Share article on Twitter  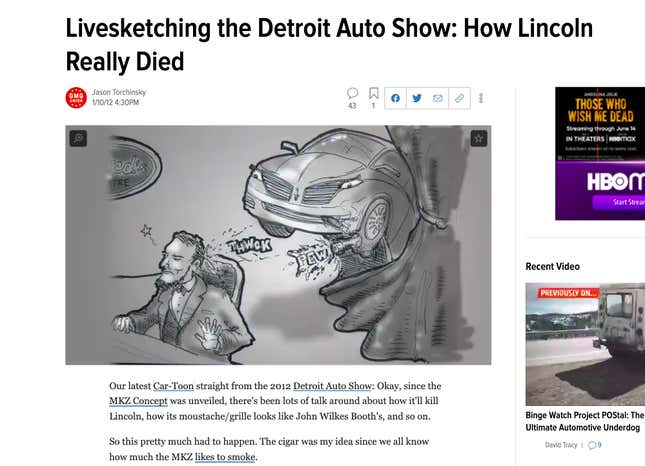pyautogui.click(x=417, y=98)
